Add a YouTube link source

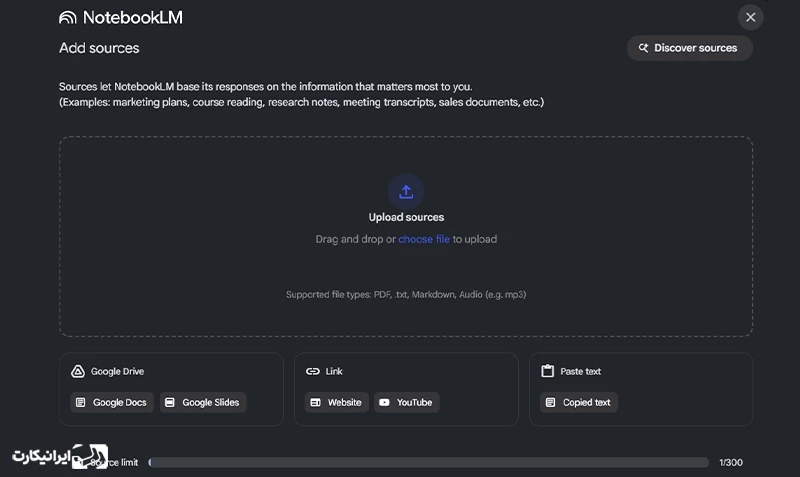click(x=407, y=403)
